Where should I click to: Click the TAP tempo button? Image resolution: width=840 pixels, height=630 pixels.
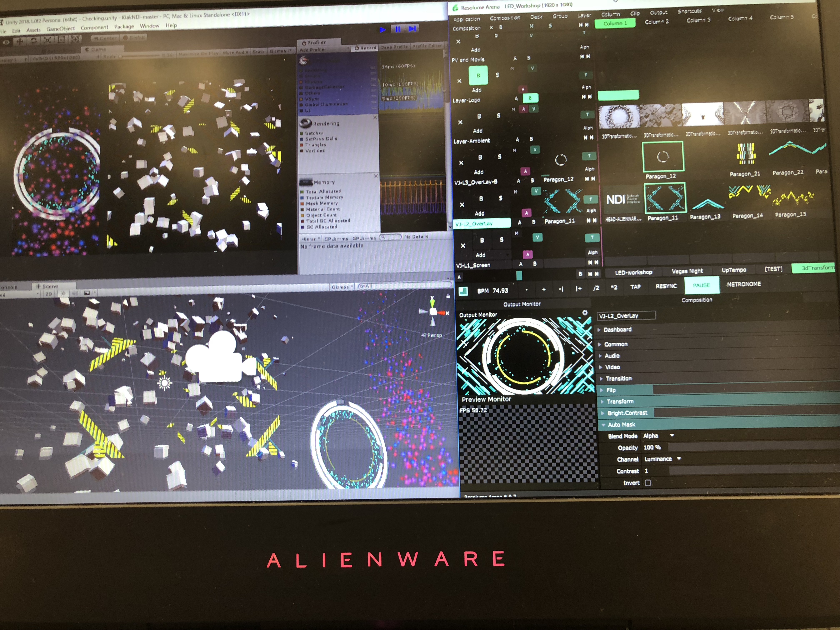[635, 287]
